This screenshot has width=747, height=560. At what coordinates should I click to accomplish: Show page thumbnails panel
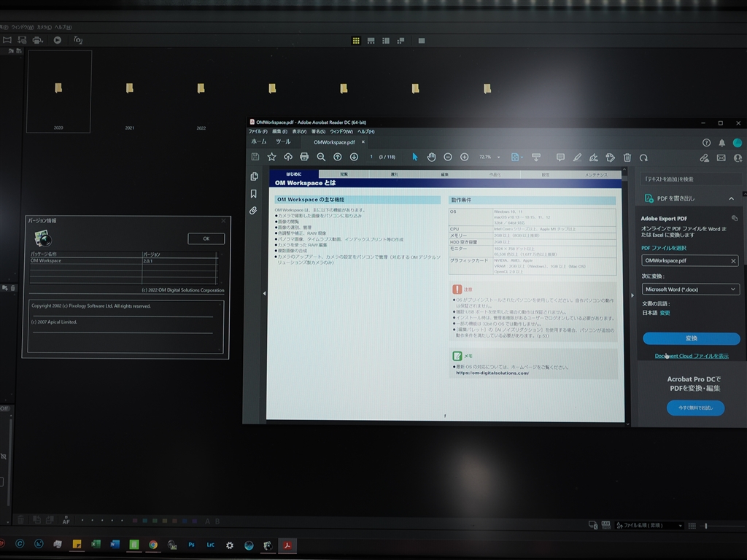pos(255,176)
